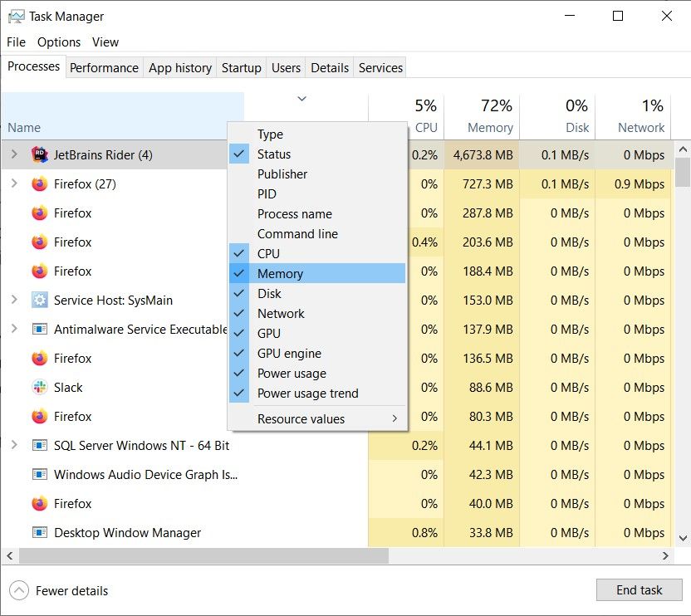Screen dimensions: 691x616
Task: Enable the PID column checkbox
Action: (267, 193)
